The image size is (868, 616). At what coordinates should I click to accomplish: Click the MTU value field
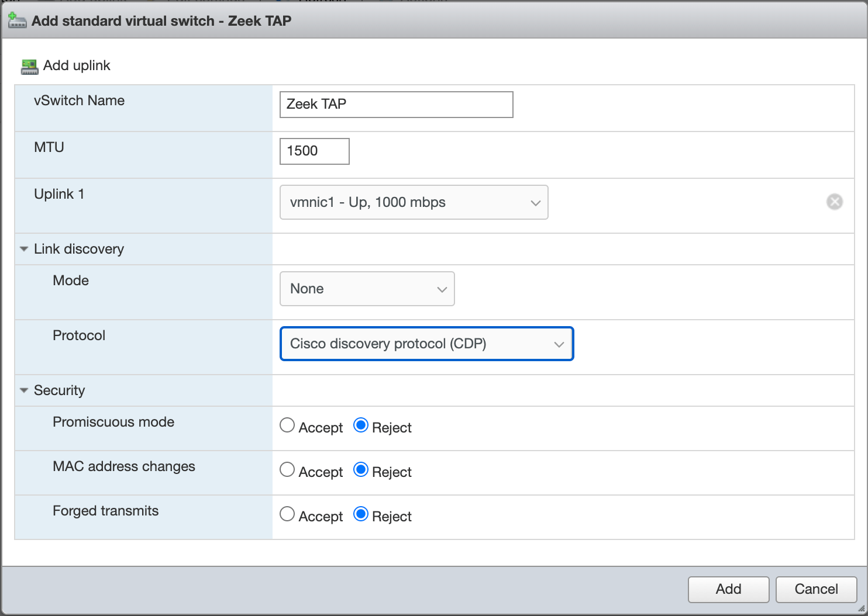(x=314, y=151)
